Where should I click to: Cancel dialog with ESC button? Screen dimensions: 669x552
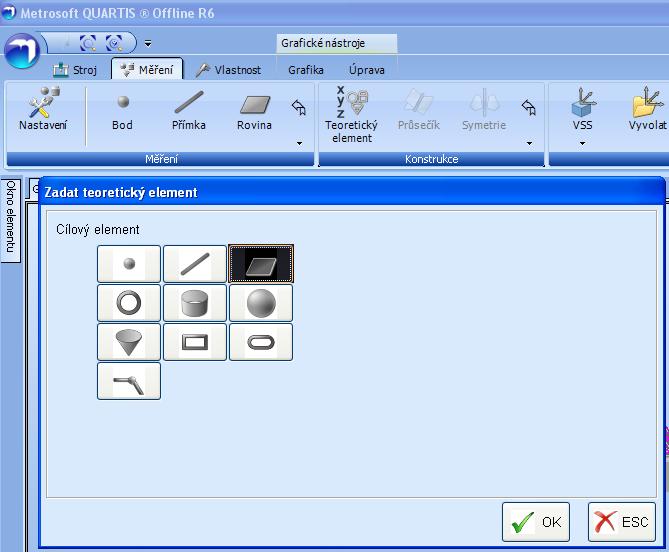(x=622, y=522)
